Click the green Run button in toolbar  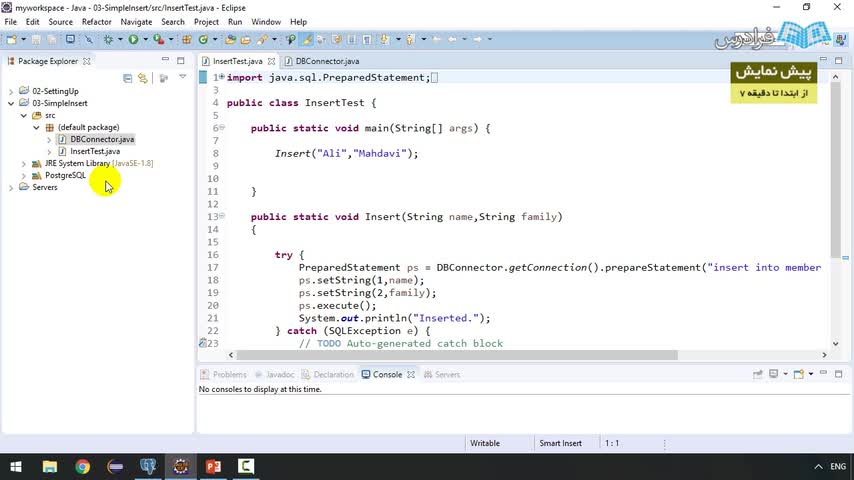(133, 39)
